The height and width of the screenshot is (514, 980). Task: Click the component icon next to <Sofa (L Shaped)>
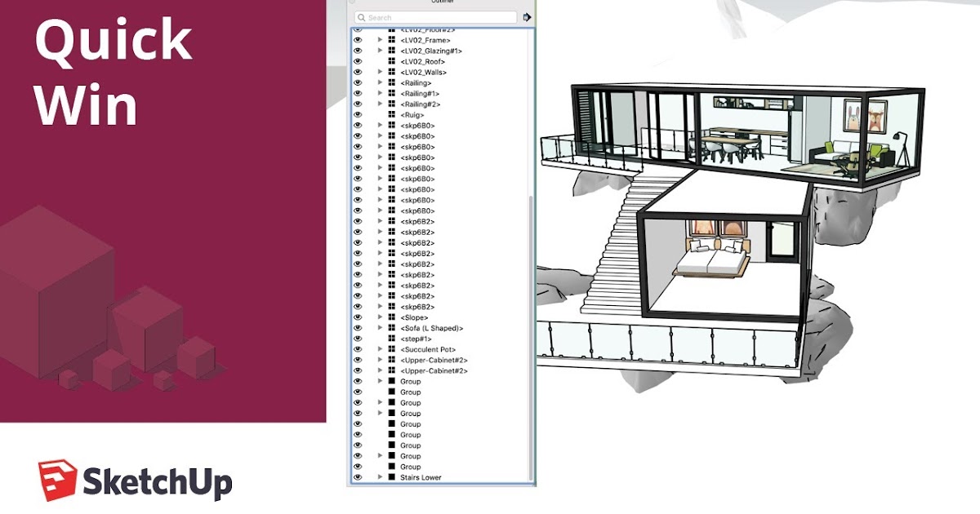point(393,327)
